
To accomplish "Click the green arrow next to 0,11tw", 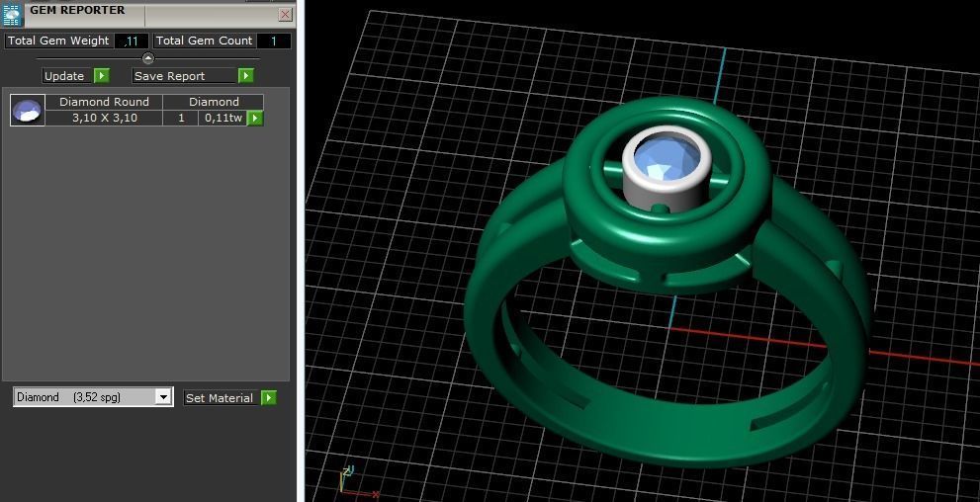I will click(255, 118).
